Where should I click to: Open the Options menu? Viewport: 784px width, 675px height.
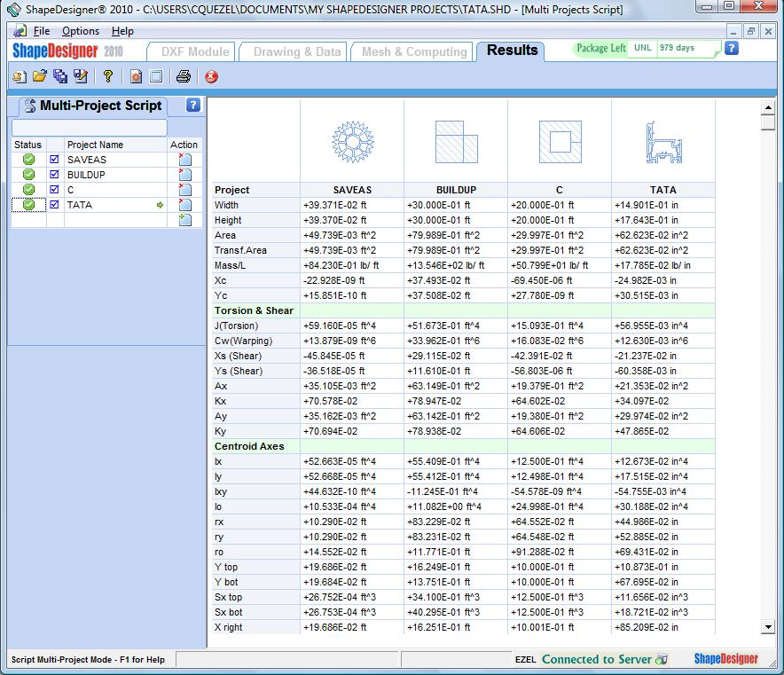click(x=81, y=31)
